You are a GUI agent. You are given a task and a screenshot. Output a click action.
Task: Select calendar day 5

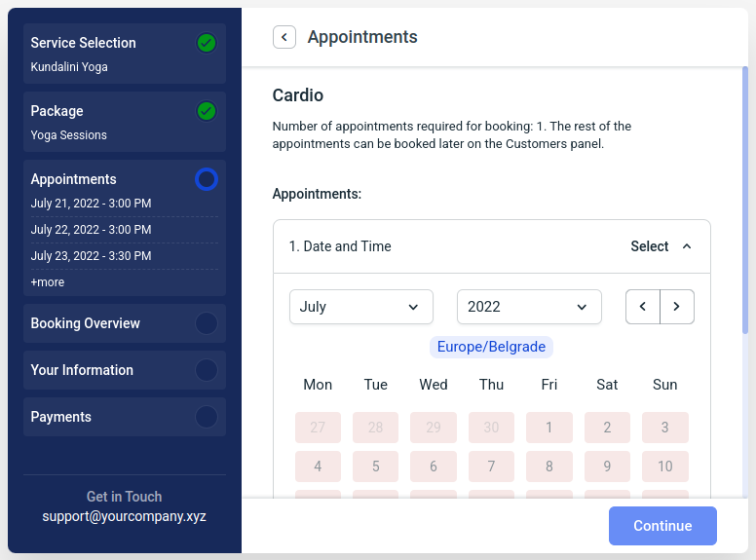click(376, 467)
